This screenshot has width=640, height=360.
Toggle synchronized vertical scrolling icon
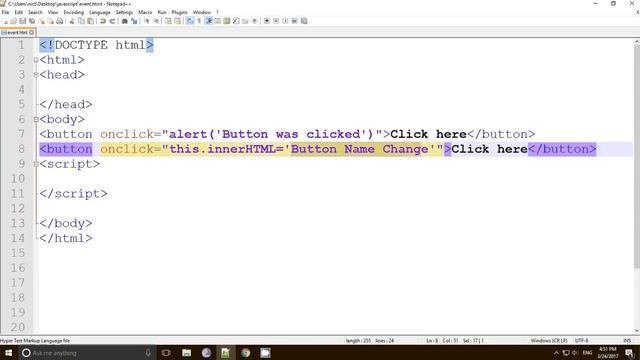(x=168, y=21)
